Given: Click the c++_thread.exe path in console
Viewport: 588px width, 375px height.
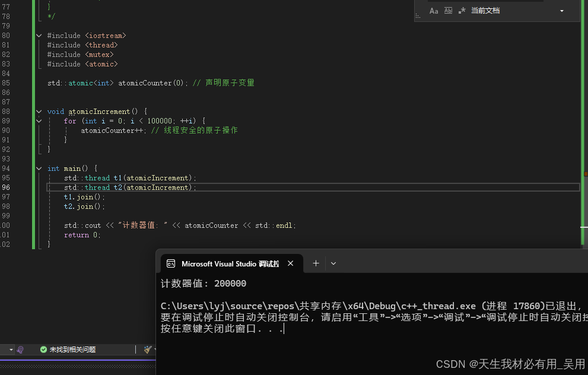Looking at the screenshot, I should [318, 306].
